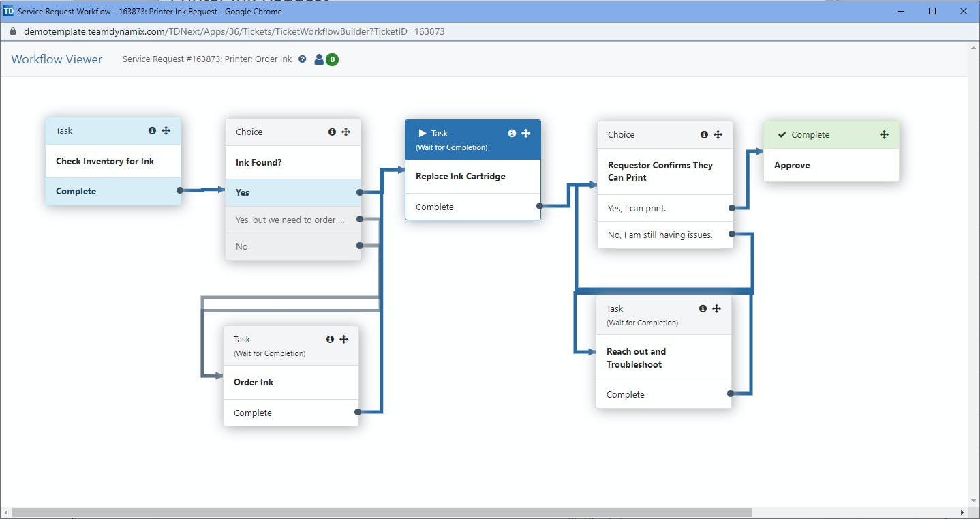980x519 pixels.
Task: Click Complete row on Replace Ink Cartridge task
Action: click(473, 207)
